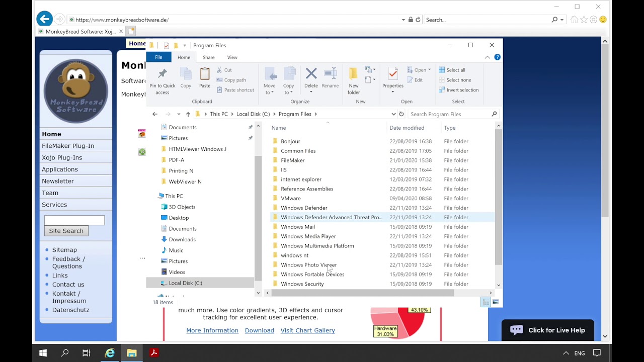The image size is (644, 362).
Task: Select the Bonjour folder
Action: tap(290, 141)
